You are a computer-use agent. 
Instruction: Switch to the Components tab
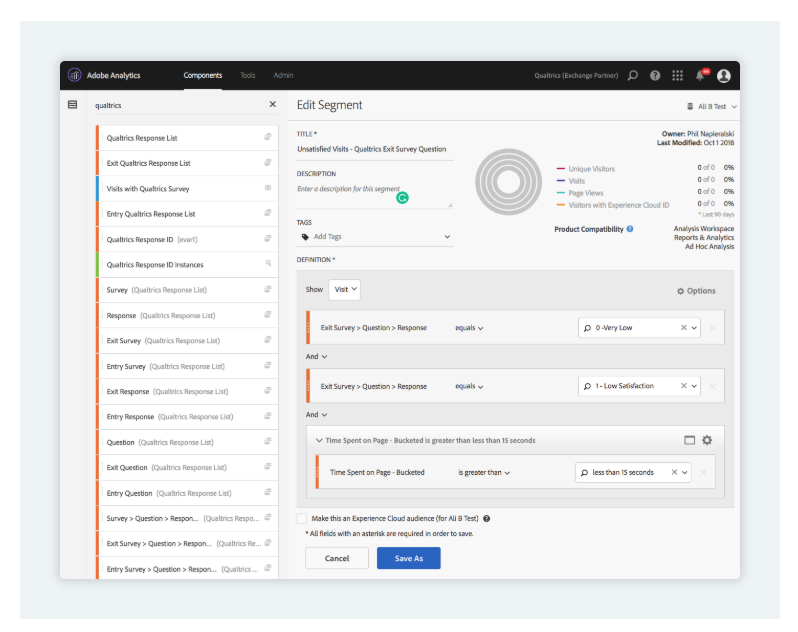pos(203,75)
